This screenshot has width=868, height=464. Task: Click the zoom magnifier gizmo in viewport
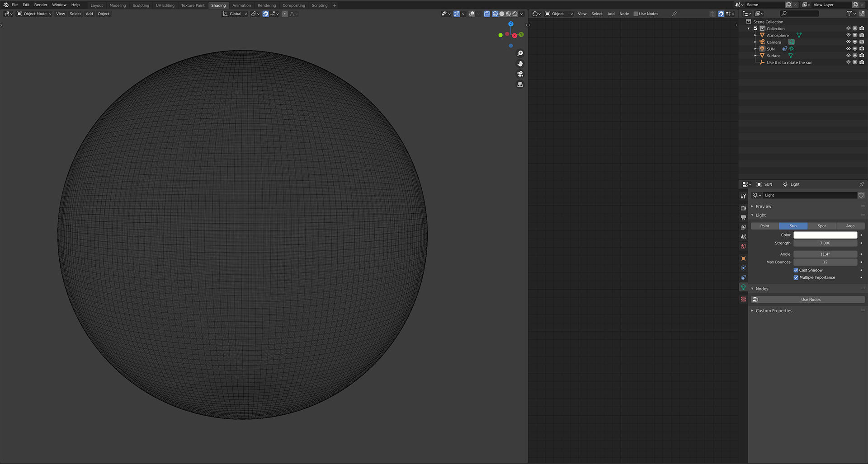520,53
